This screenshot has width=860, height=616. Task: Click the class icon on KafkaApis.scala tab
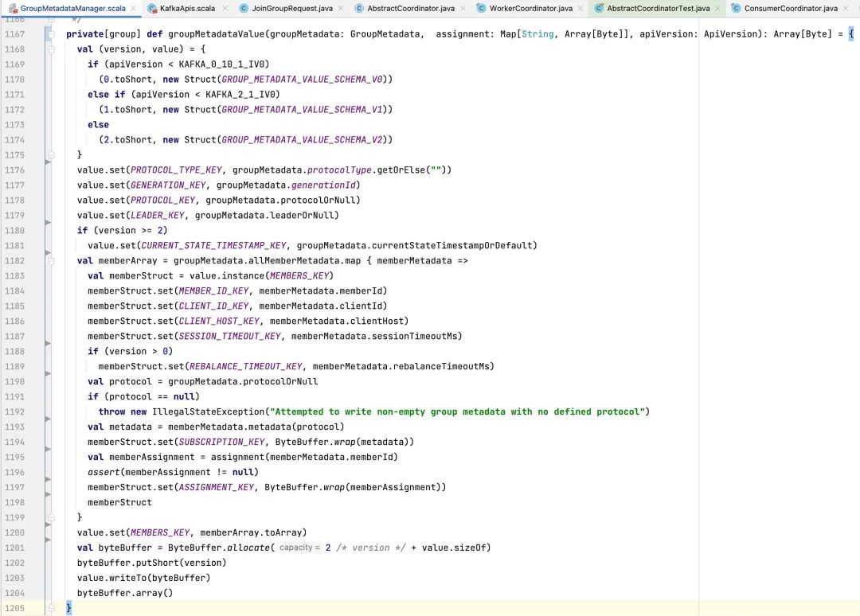[x=152, y=8]
